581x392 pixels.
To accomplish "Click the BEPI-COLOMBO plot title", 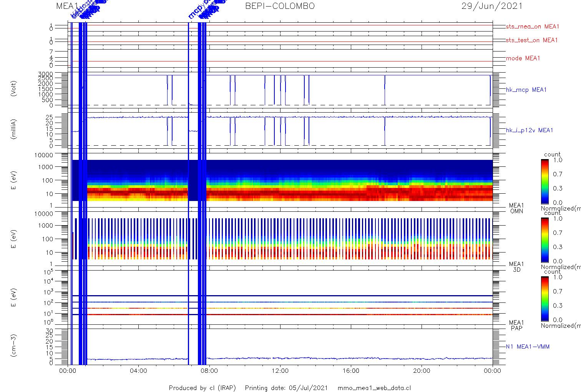I will point(280,6).
